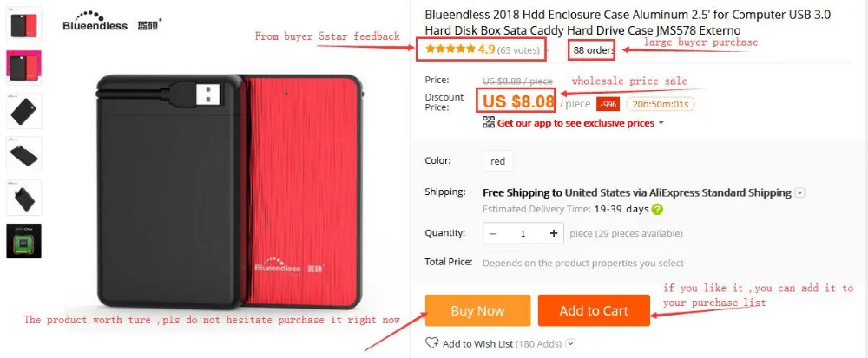
Task: Click Get our app to see exclusive prices
Action: click(x=575, y=123)
